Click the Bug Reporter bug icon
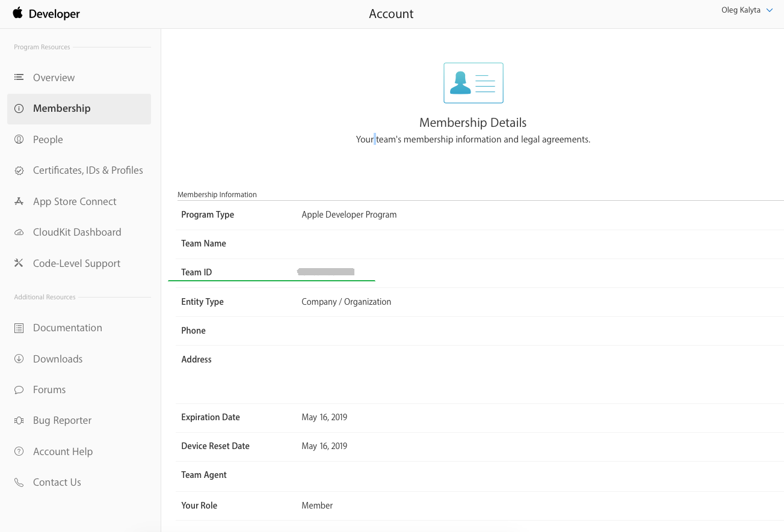 [x=19, y=421]
